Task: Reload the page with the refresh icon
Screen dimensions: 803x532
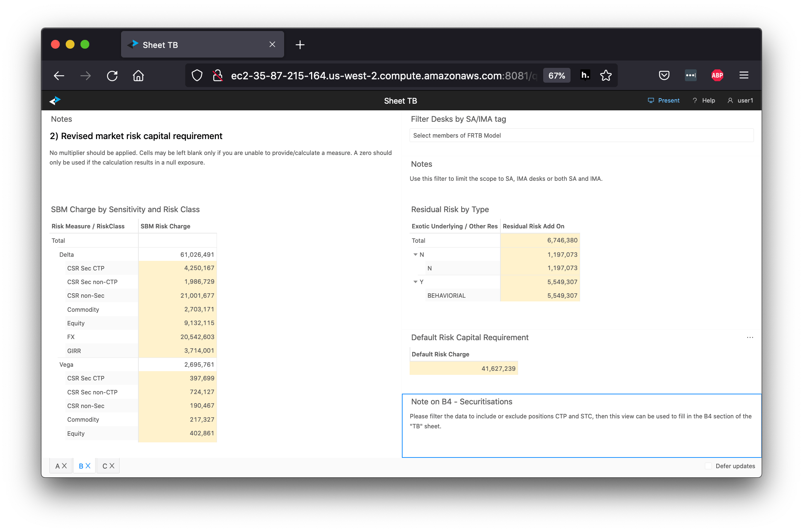Action: [x=112, y=76]
